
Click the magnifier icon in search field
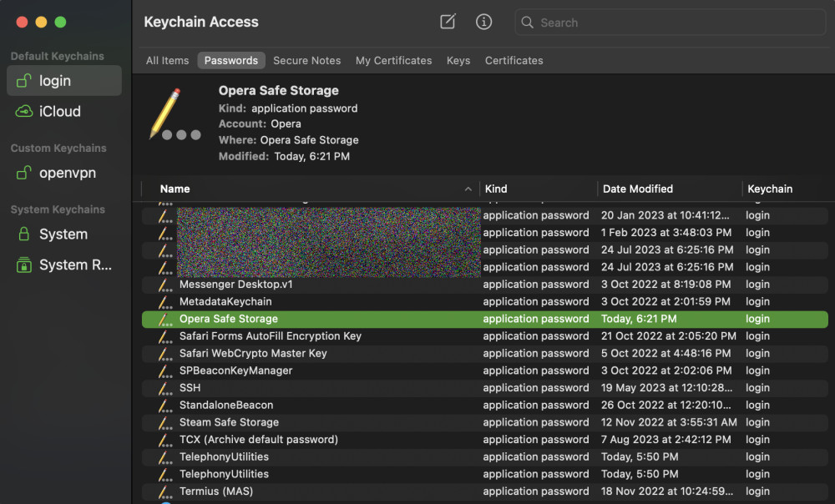(x=527, y=23)
